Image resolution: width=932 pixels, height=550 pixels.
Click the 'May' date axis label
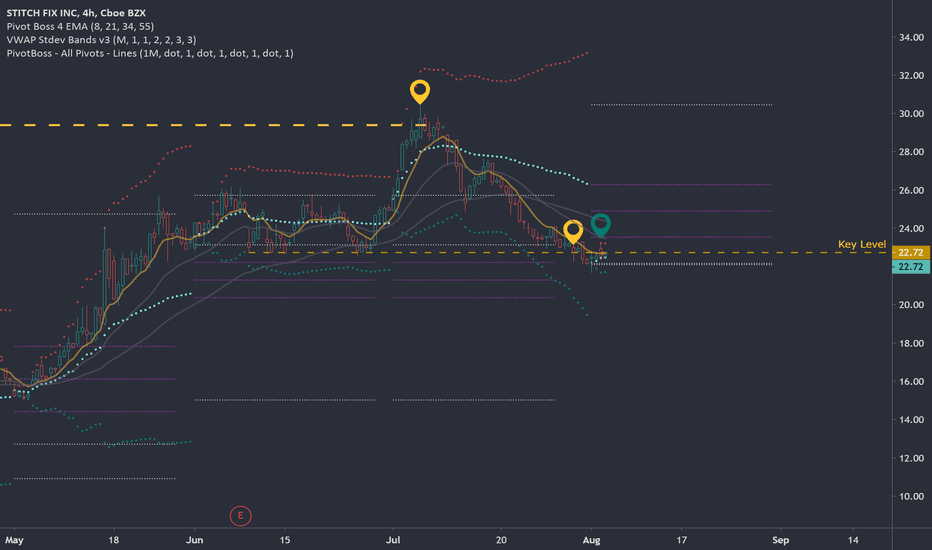(14, 540)
